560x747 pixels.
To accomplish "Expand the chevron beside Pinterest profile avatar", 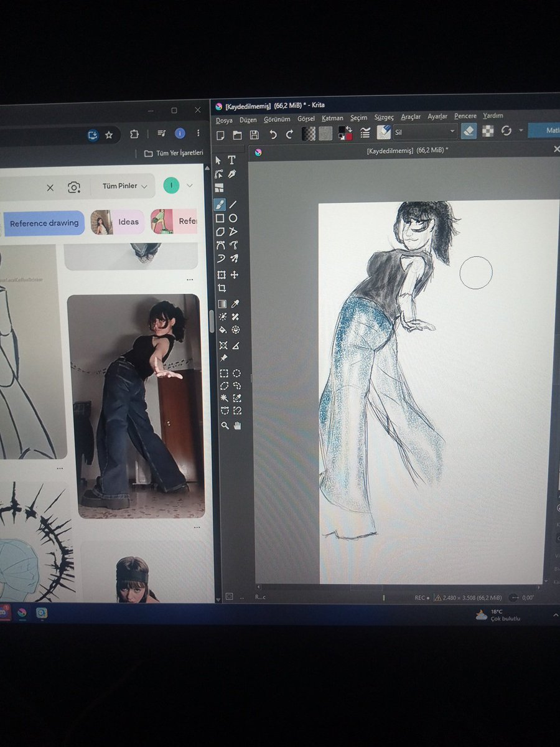I will [x=189, y=186].
